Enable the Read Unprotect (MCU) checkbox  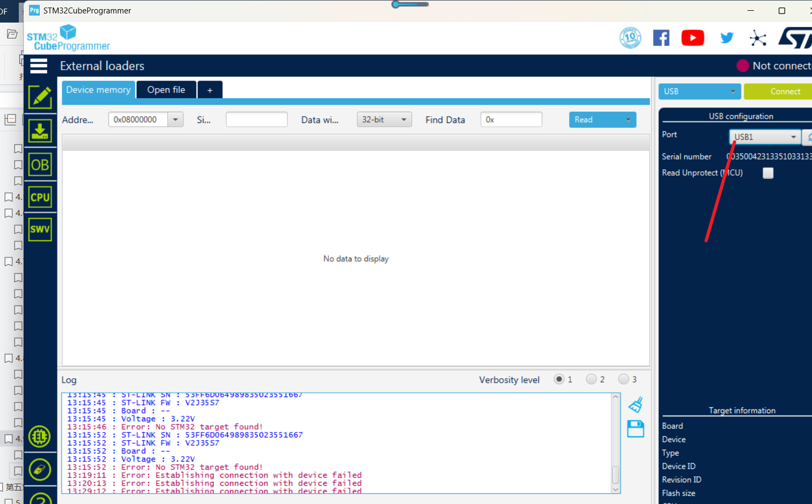(768, 173)
